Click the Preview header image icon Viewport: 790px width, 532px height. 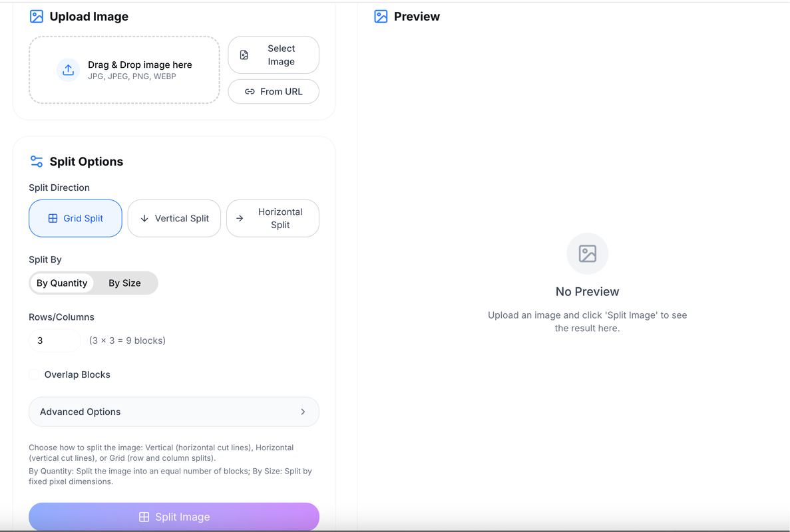(381, 17)
